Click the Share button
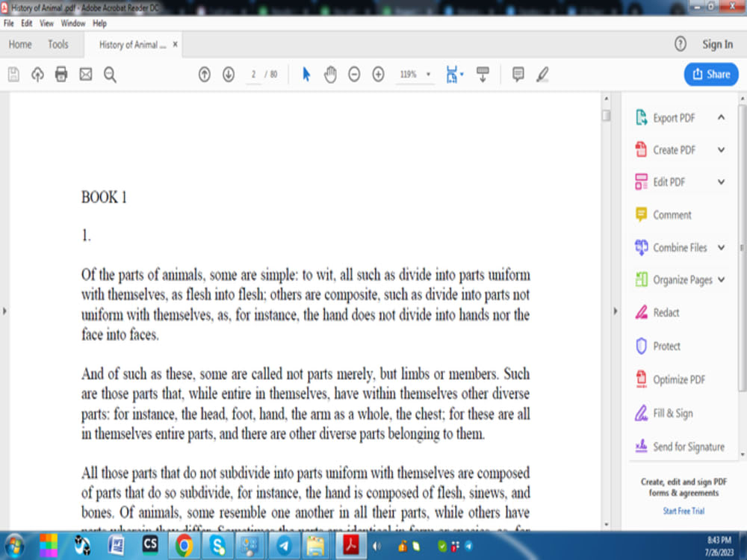The width and height of the screenshot is (747, 560). pyautogui.click(x=711, y=74)
